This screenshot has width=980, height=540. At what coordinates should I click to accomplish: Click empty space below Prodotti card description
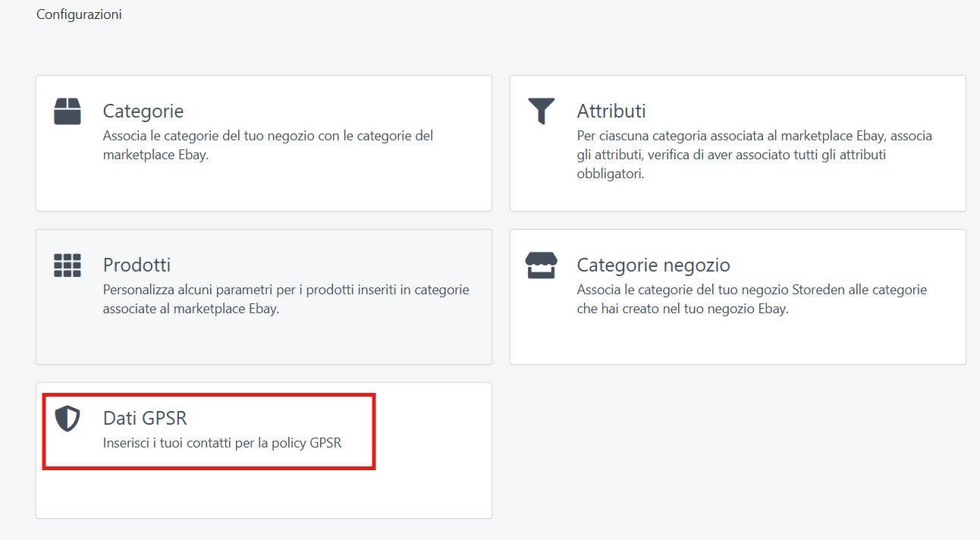coord(263,340)
